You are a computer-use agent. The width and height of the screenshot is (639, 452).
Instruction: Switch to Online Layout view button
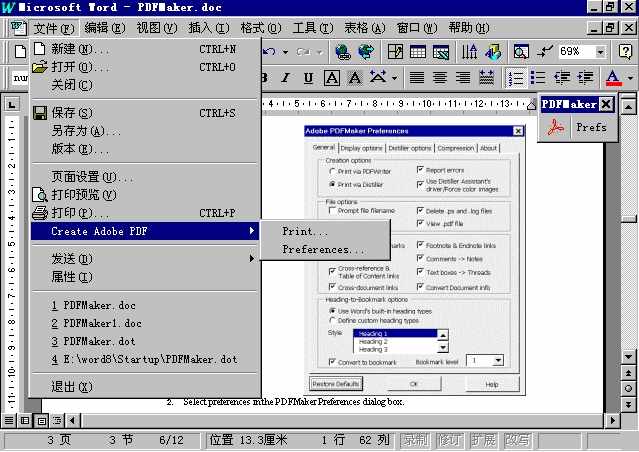25,420
